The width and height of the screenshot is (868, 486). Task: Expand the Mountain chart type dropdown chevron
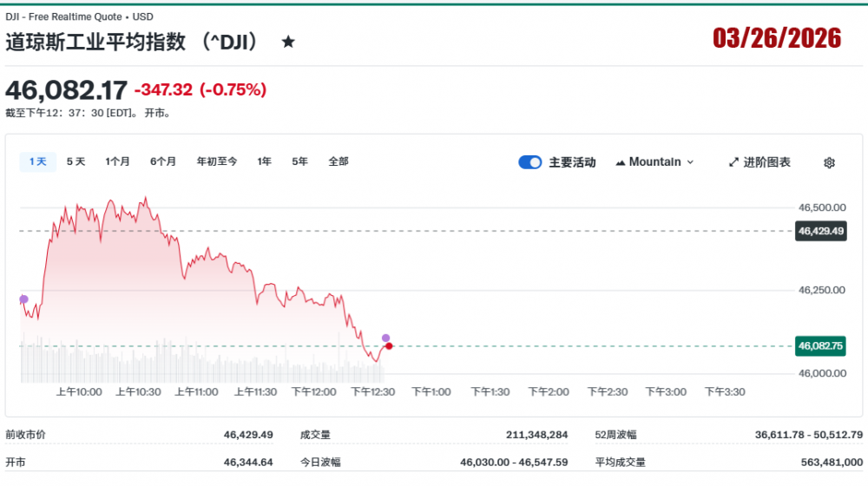click(690, 162)
